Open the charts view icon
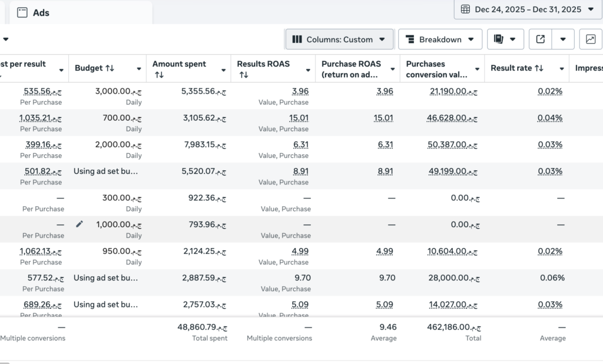This screenshot has width=603, height=364. (590, 39)
